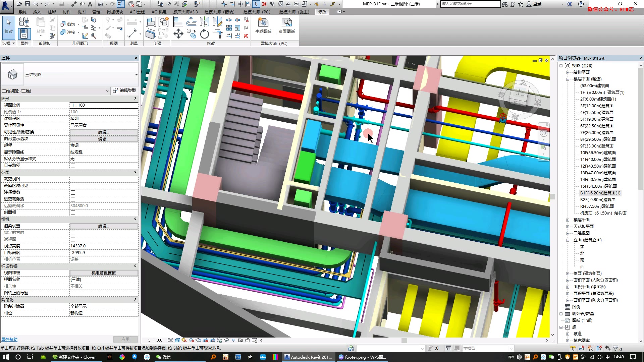Screen dimensions: 644x362
Task: Expand 天花板平面 in project browser
Action: pos(568,227)
